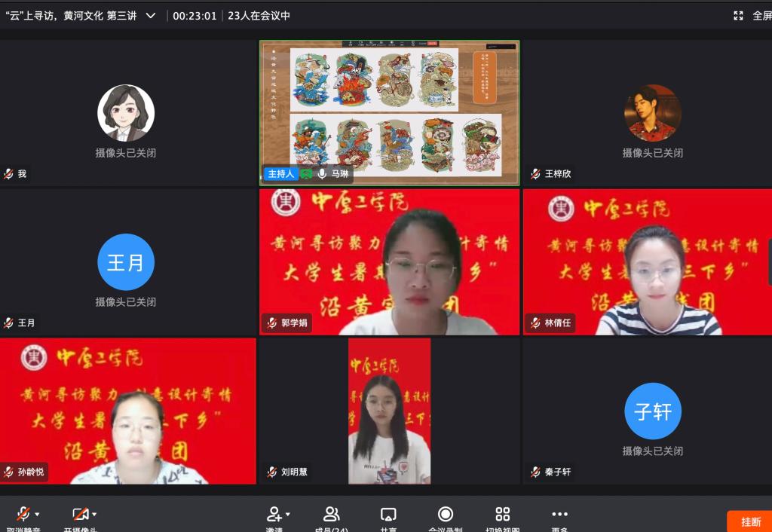The width and height of the screenshot is (772, 532).
Task: Click the 全屏 fullscreen button
Action: click(752, 16)
